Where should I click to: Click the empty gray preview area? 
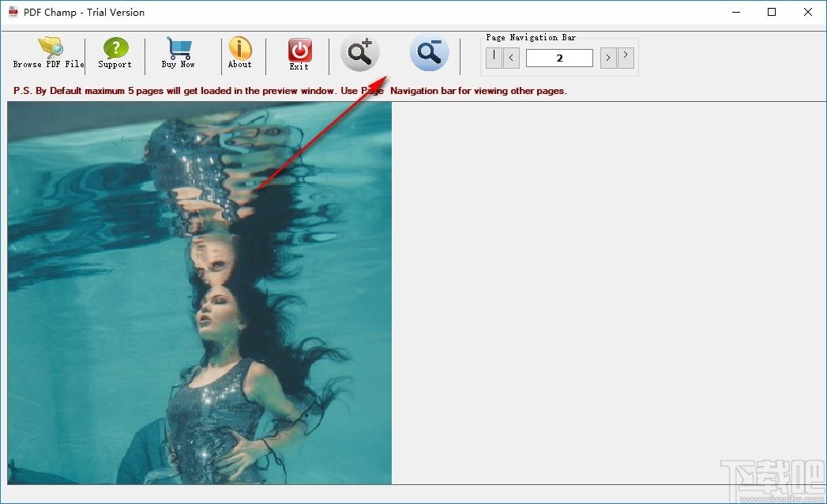(609, 293)
